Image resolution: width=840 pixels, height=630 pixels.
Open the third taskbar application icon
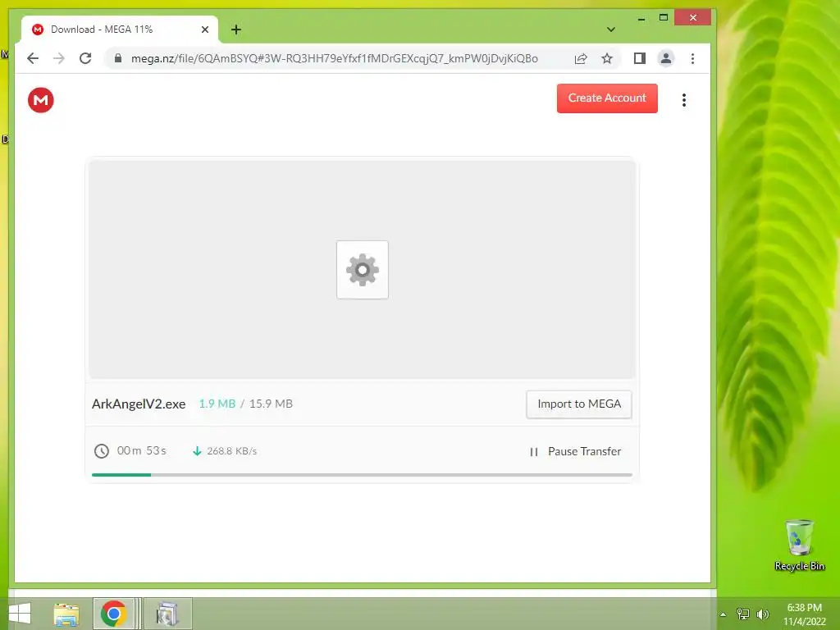click(167, 614)
